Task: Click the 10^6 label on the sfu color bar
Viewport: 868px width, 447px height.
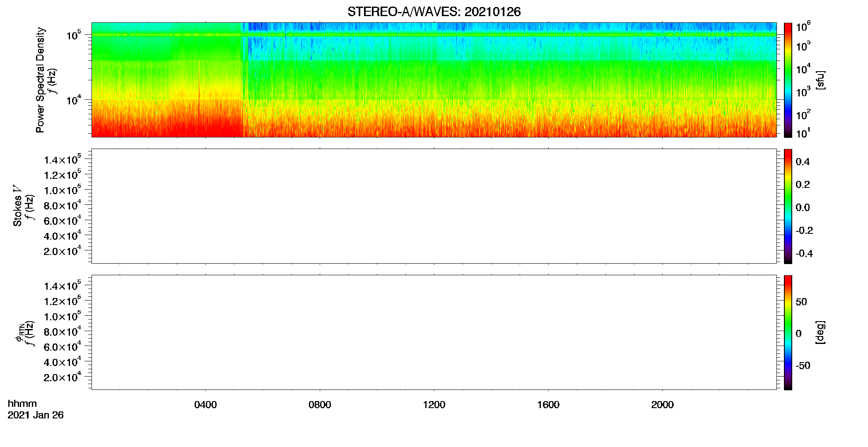Action: click(803, 26)
